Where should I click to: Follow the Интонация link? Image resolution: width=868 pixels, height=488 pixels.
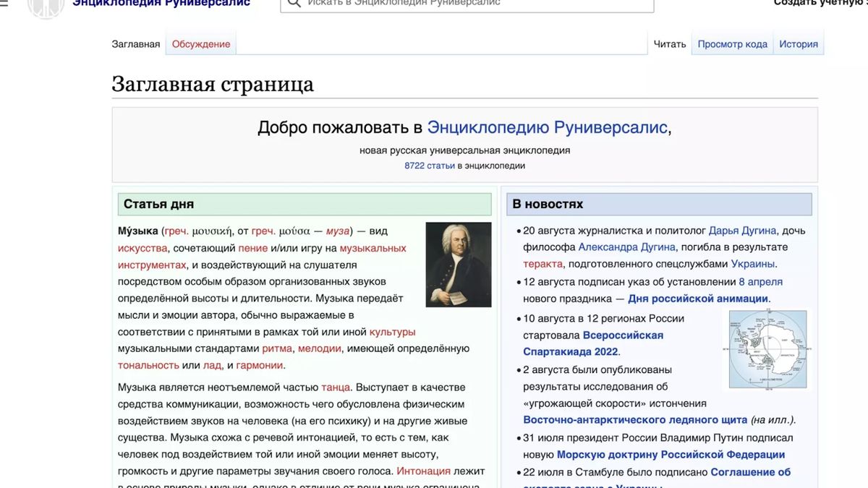coord(423,471)
